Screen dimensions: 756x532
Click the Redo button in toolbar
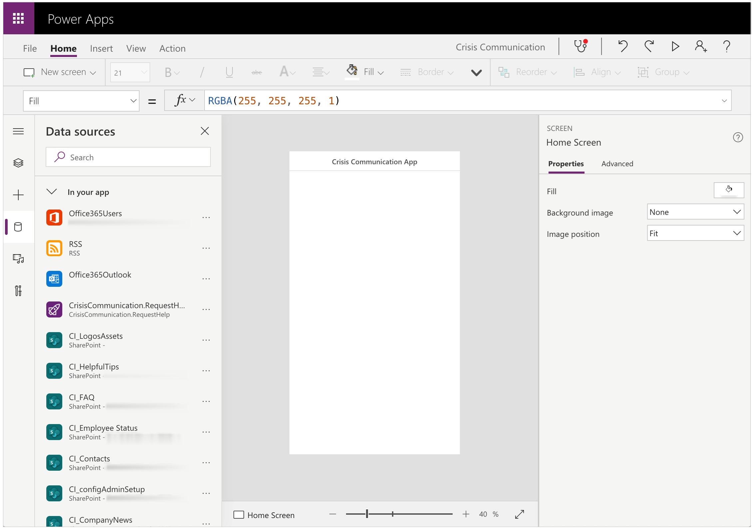point(649,48)
